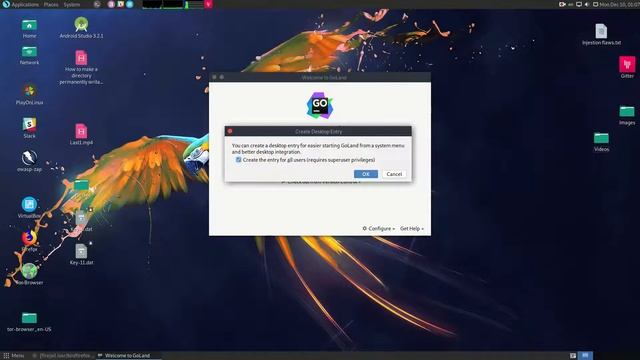Screen dimensions: 640x360
Task: Click the GoLand logo in welcome window
Action: click(320, 105)
